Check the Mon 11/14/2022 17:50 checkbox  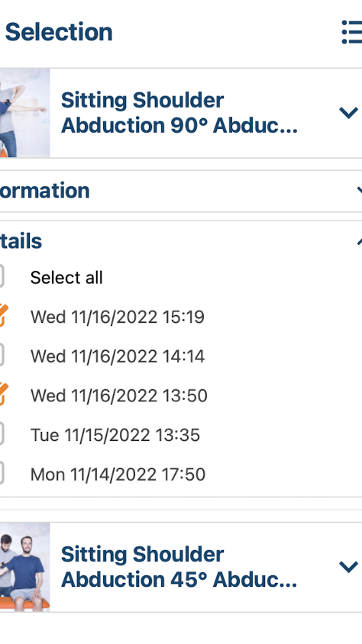[x=2, y=474]
